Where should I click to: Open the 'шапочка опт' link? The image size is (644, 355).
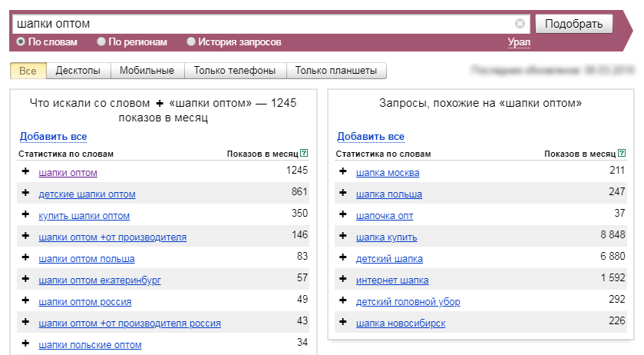click(385, 216)
